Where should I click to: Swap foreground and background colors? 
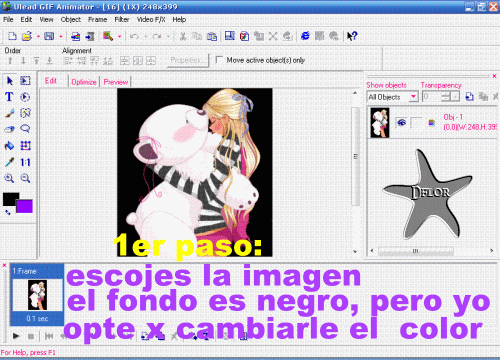click(7, 212)
